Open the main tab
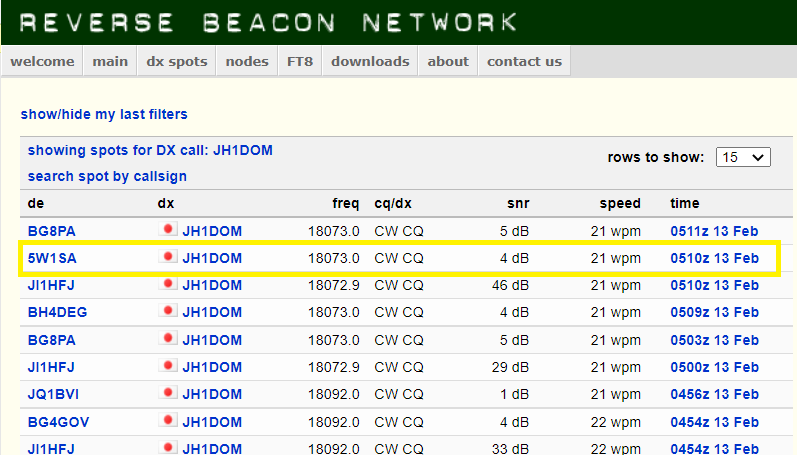 point(110,62)
